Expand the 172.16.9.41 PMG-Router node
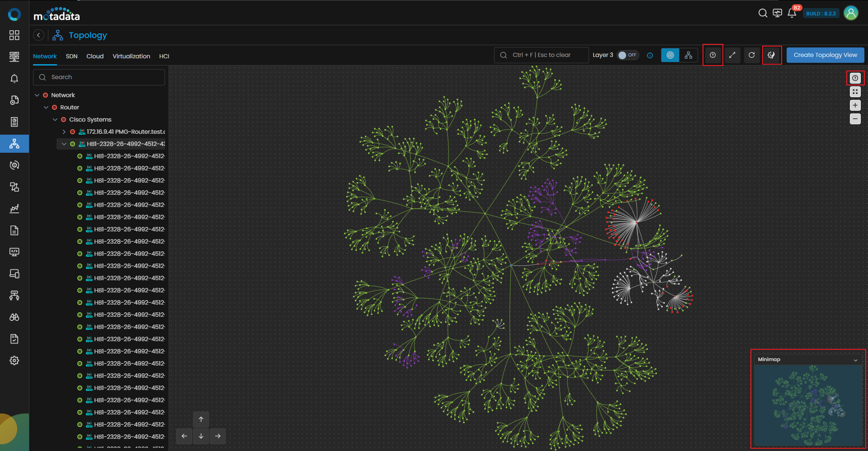868x451 pixels. [x=64, y=132]
